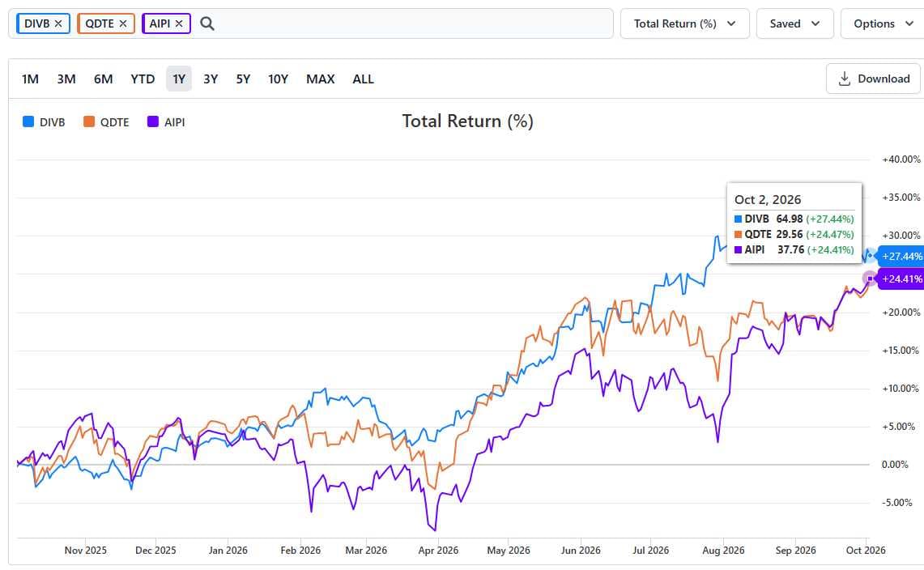Show the 10Y time range
Image resolution: width=924 pixels, height=570 pixels.
(x=278, y=79)
